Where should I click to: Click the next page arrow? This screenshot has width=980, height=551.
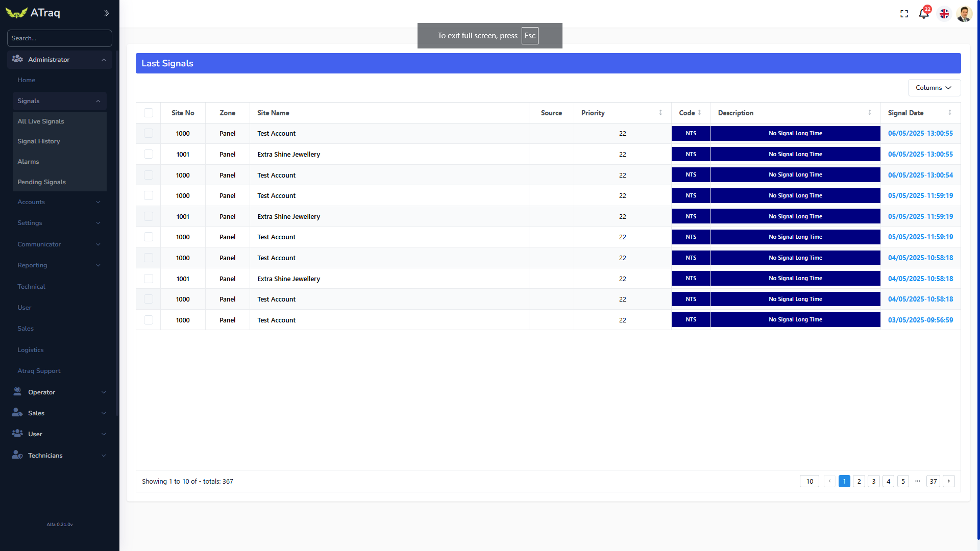[x=949, y=481]
